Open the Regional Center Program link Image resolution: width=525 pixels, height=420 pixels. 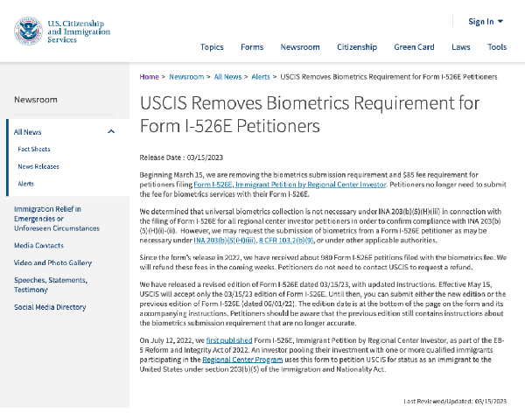pos(242,360)
